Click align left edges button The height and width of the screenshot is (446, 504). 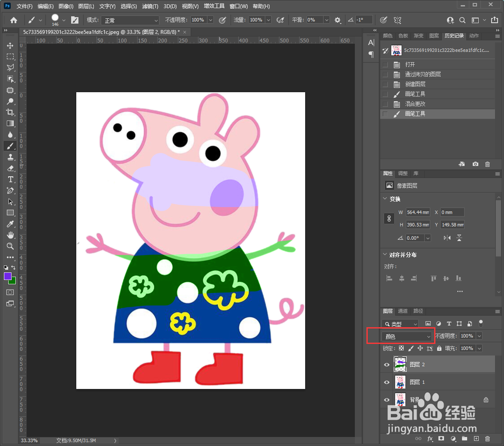pos(389,278)
